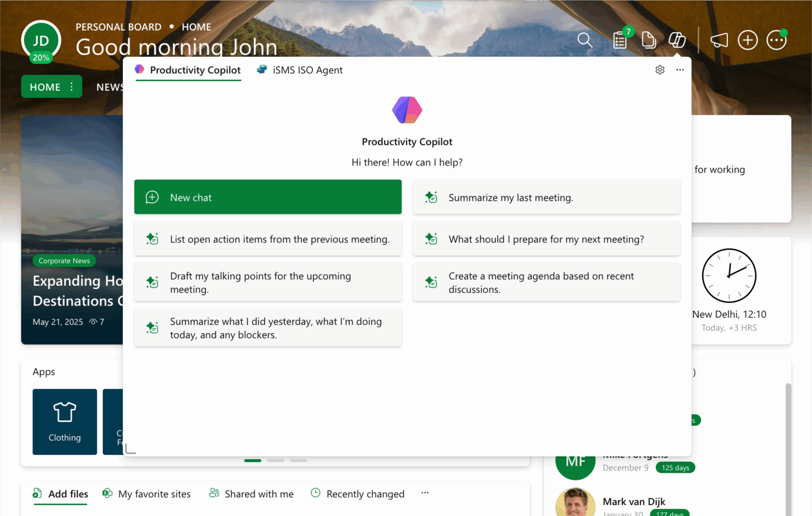Expand more file tabs ellipsis

click(x=424, y=493)
